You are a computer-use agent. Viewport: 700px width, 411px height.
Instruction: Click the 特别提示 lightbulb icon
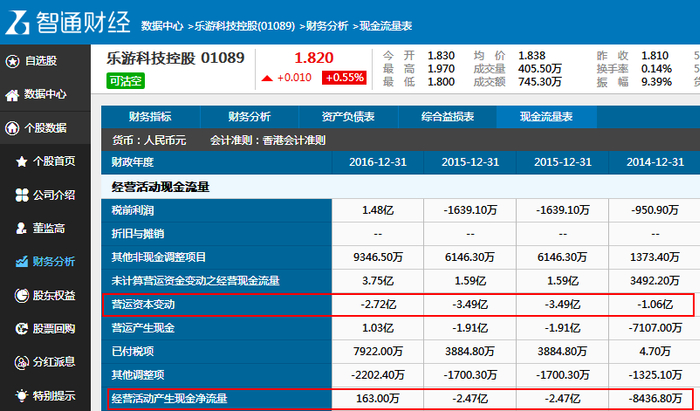21,395
